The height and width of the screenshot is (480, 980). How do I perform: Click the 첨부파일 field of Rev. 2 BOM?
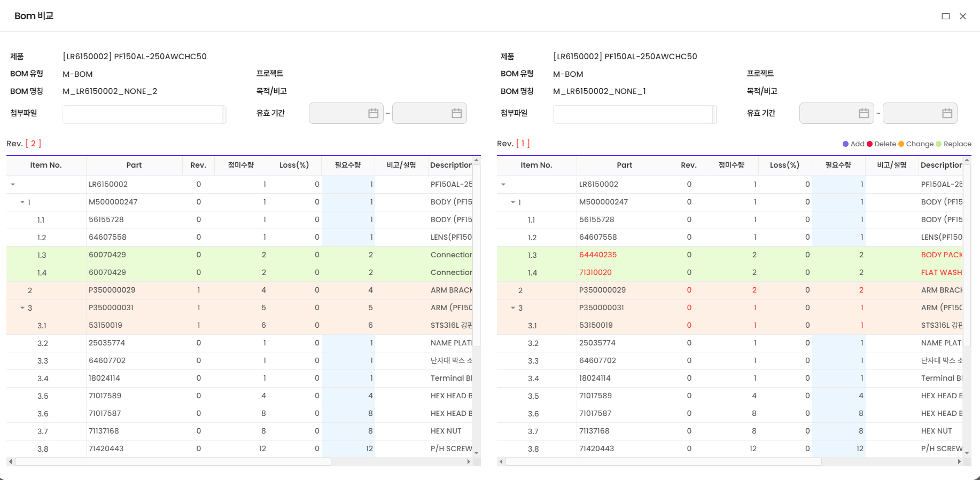point(142,114)
